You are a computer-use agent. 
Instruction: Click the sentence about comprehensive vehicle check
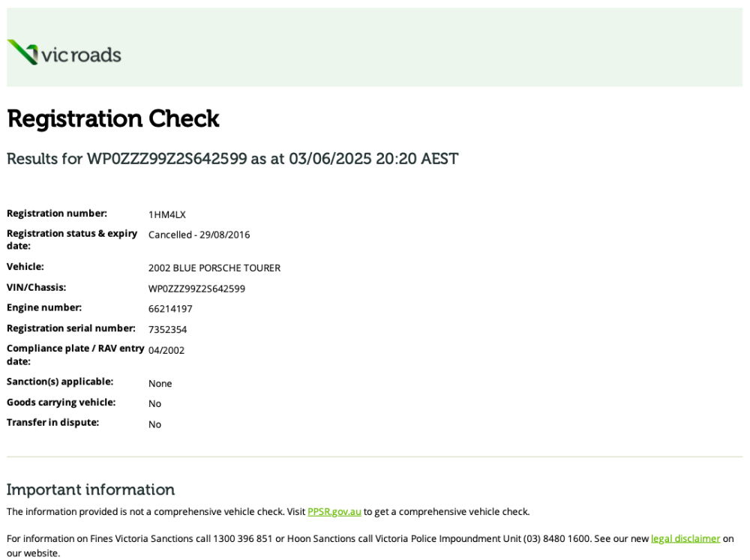(x=268, y=512)
